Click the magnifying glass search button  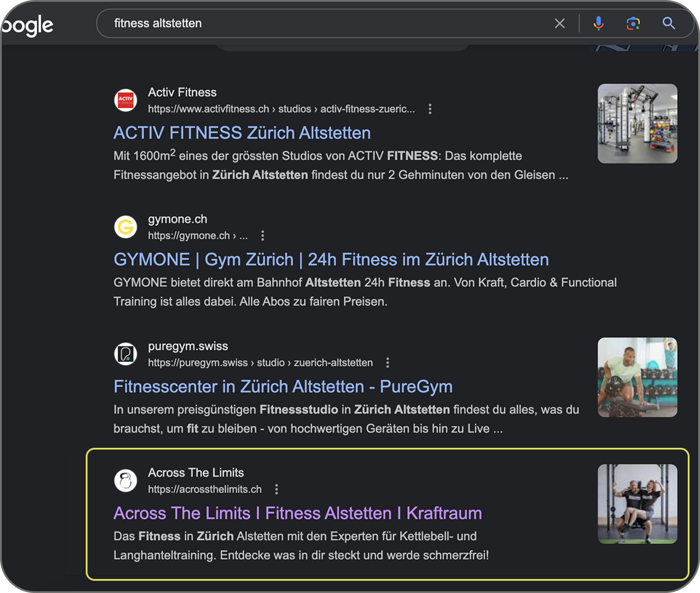[668, 23]
